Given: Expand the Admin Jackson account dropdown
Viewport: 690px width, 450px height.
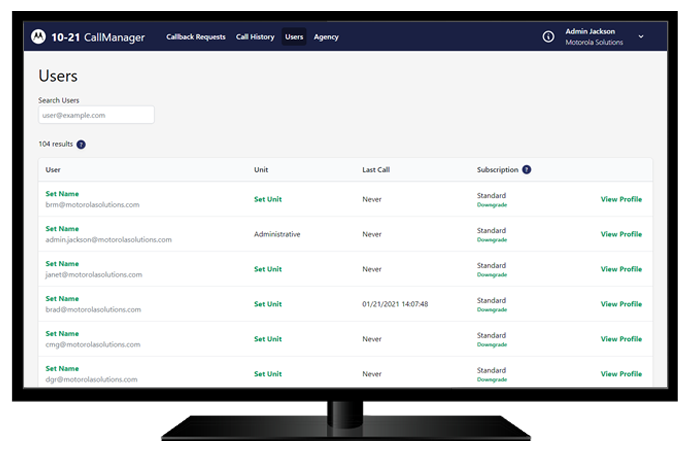Looking at the screenshot, I should [641, 37].
